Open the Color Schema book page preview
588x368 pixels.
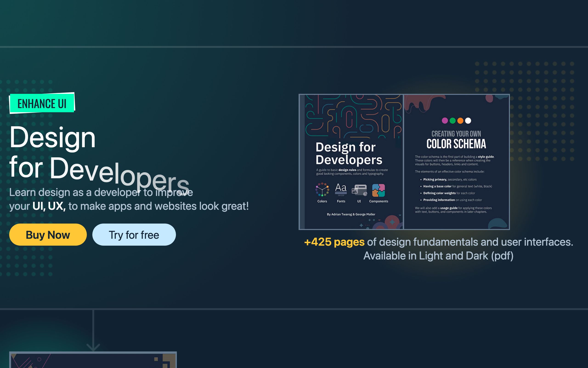tap(456, 162)
